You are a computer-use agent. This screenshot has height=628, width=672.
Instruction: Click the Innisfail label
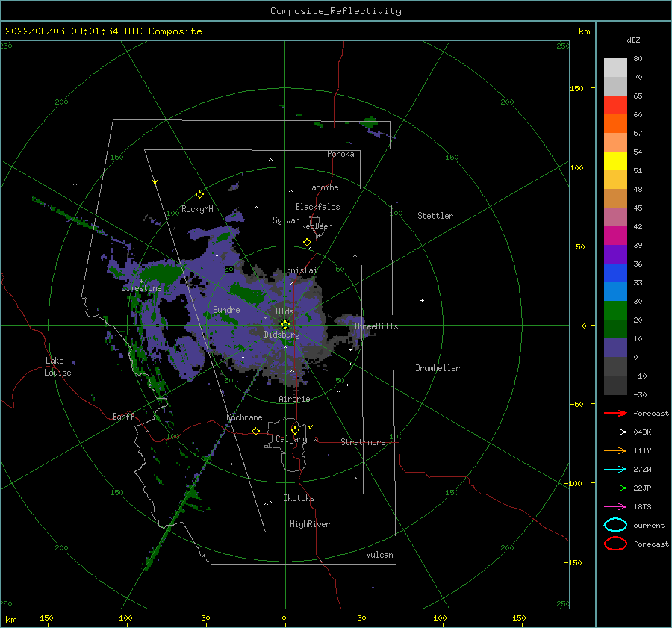point(302,270)
